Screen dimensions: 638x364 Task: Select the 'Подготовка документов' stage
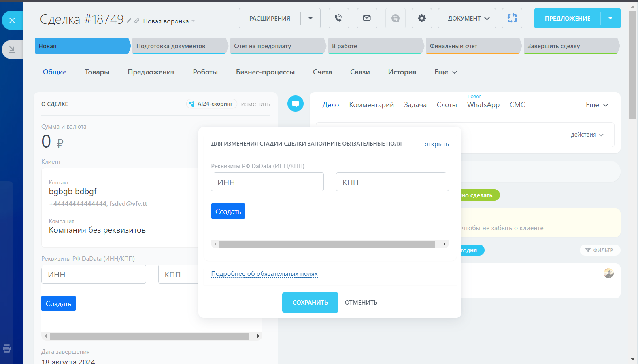pos(178,46)
